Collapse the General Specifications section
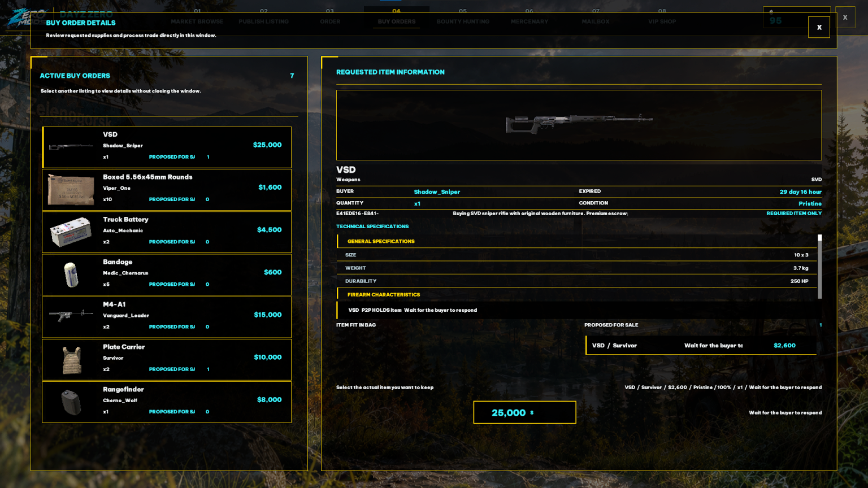This screenshot has width=868, height=488. point(577,241)
